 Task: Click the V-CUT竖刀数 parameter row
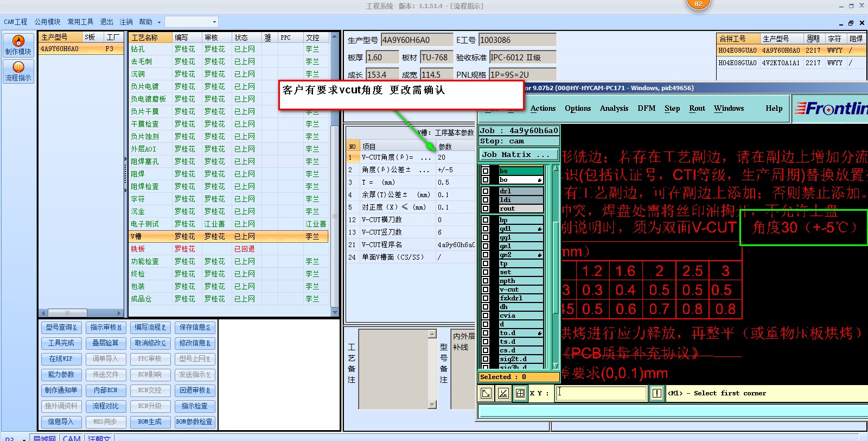coord(411,232)
